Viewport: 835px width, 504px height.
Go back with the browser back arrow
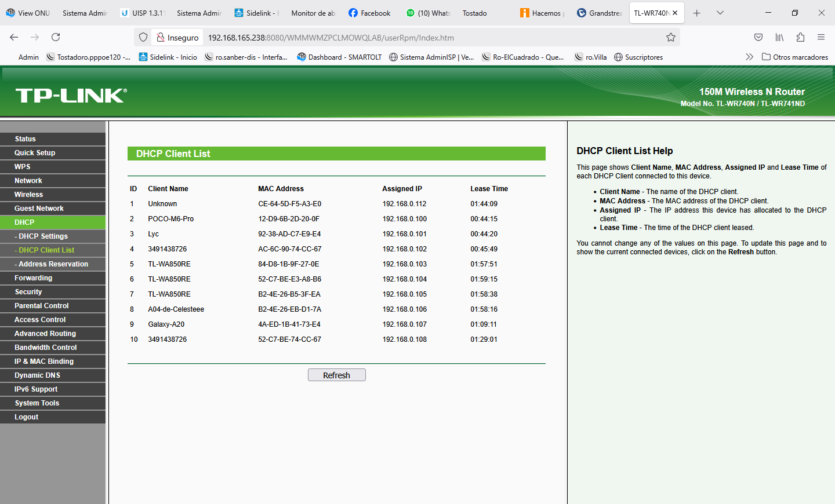click(14, 37)
